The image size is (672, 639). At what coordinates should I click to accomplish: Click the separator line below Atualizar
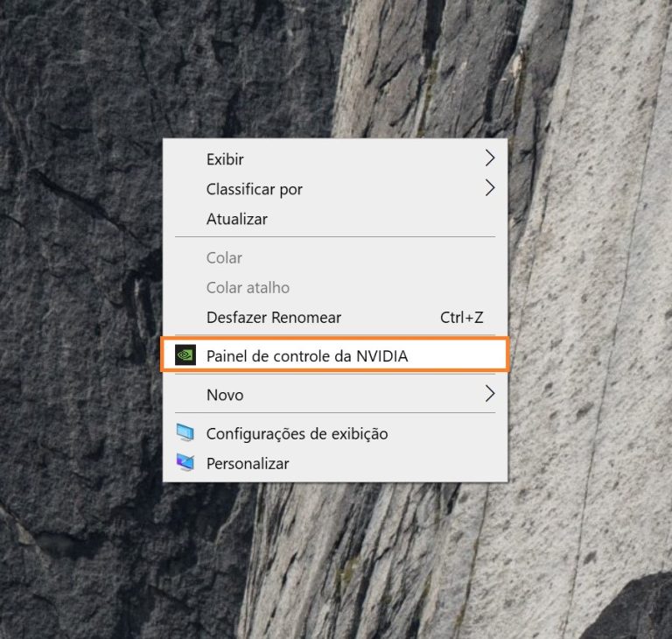click(x=335, y=237)
